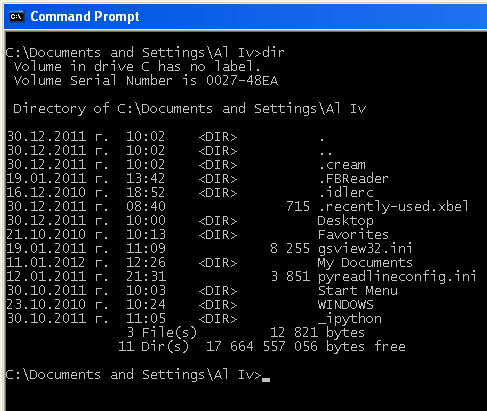This screenshot has height=411, width=487.
Task: Click the Start Menu directory entry
Action: (x=358, y=291)
